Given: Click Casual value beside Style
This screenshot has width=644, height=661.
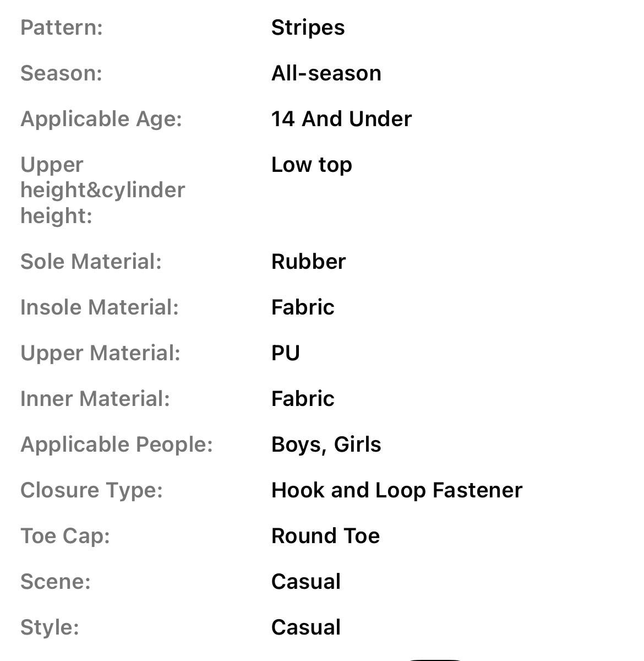Looking at the screenshot, I should tap(306, 627).
